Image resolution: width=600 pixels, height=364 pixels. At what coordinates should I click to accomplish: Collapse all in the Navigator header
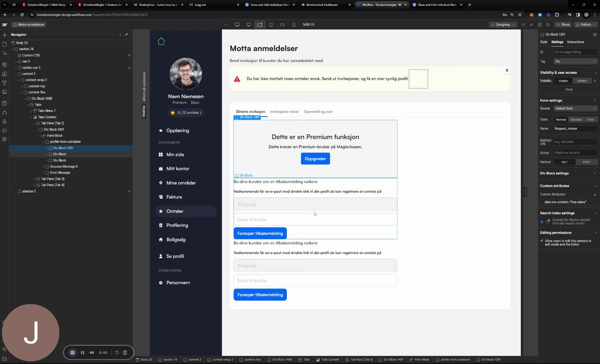[120, 35]
